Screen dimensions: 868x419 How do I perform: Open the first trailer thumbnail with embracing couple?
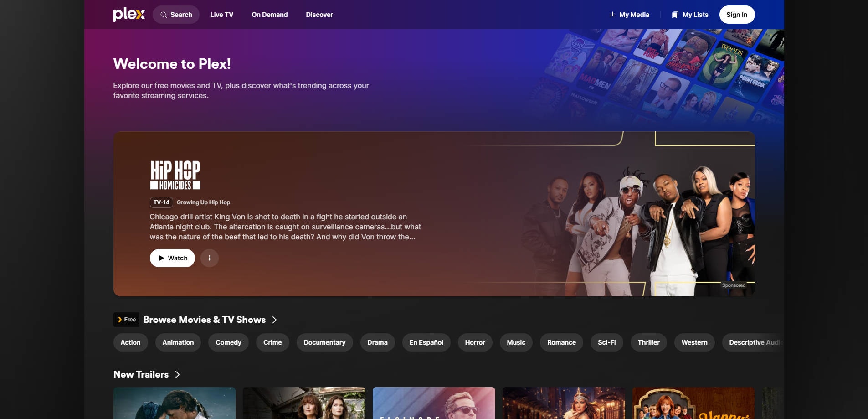click(x=175, y=403)
